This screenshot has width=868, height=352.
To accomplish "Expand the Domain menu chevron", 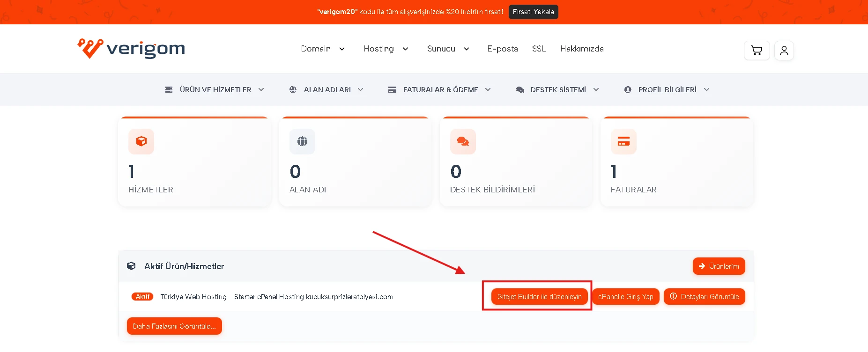I will tap(342, 49).
